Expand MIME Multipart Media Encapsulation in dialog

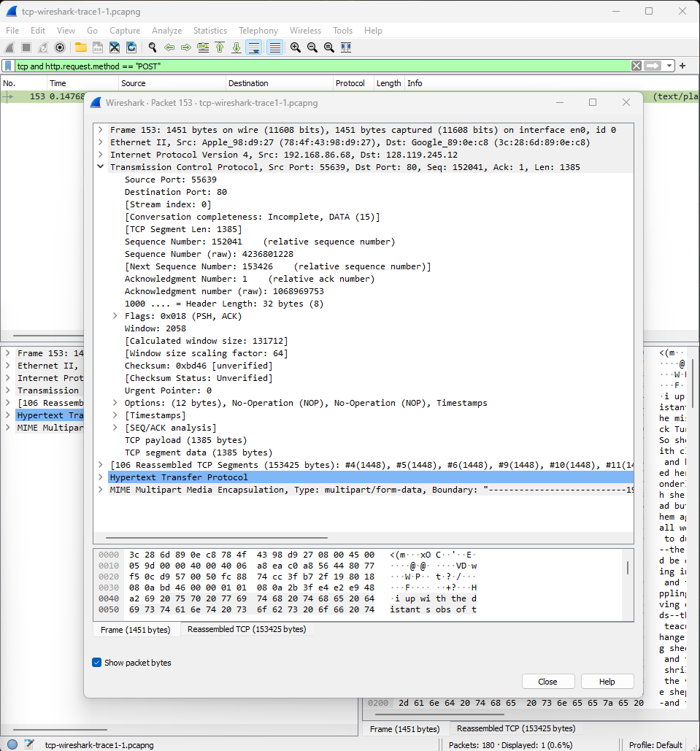101,490
